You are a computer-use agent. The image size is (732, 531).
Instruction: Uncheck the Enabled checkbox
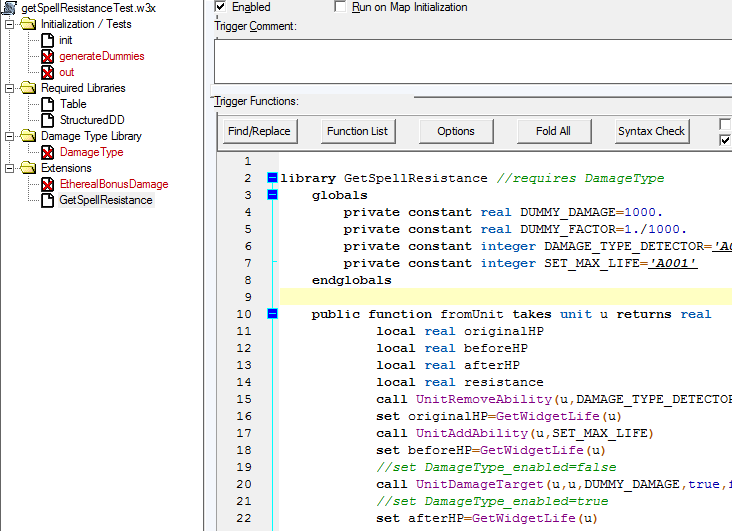click(x=220, y=7)
